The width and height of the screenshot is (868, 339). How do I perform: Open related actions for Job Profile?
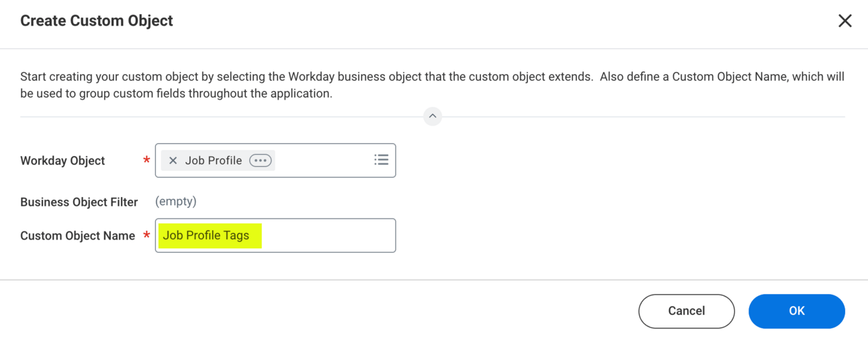coord(260,161)
